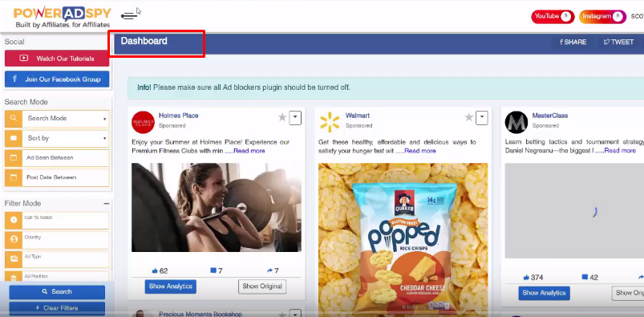Click the Ad Seen Between calendar icon
644x317 pixels.
(14, 158)
